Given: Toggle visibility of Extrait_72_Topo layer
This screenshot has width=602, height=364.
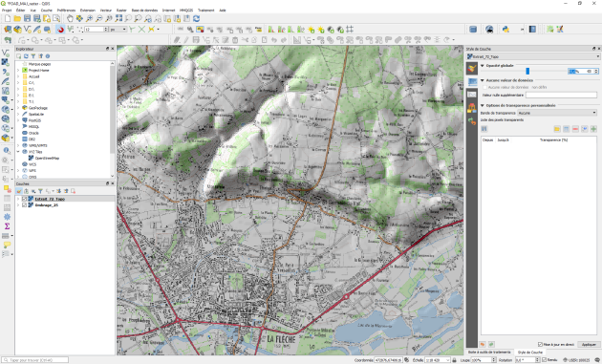Looking at the screenshot, I should tap(24, 199).
